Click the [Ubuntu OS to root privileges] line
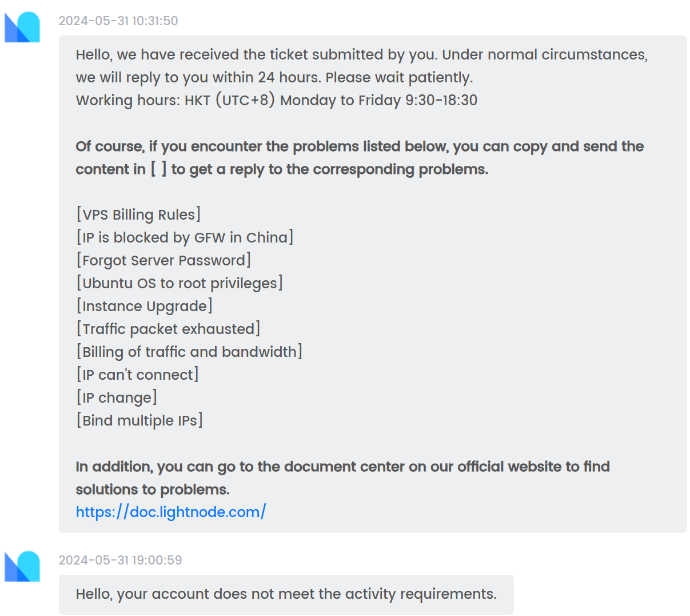The image size is (690, 616). pos(180,283)
